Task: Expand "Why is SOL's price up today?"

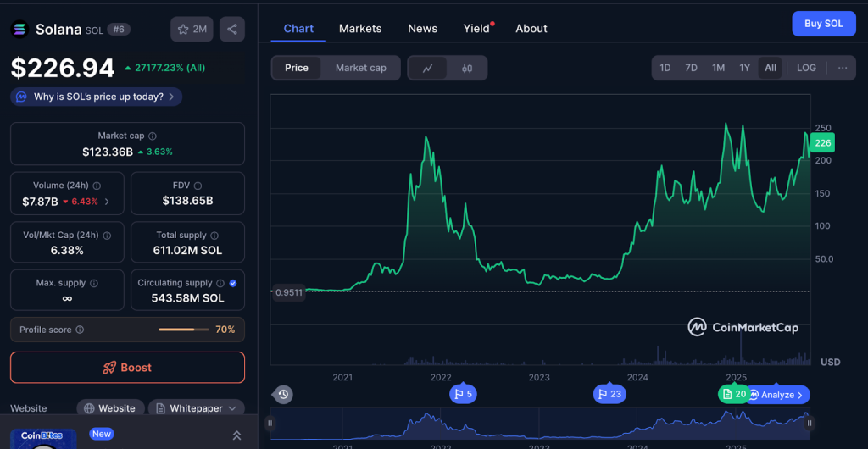Action: (x=97, y=97)
